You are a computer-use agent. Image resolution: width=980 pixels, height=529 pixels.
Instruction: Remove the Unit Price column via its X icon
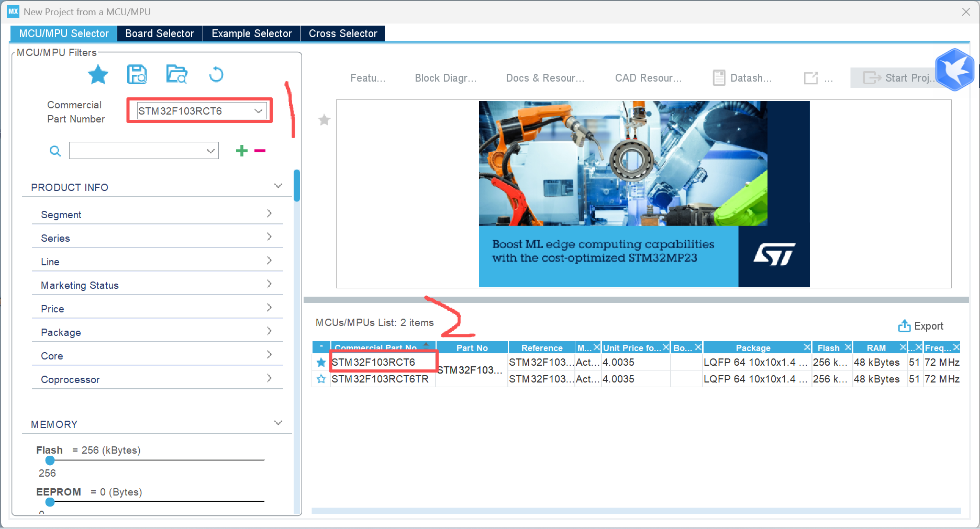pyautogui.click(x=666, y=347)
